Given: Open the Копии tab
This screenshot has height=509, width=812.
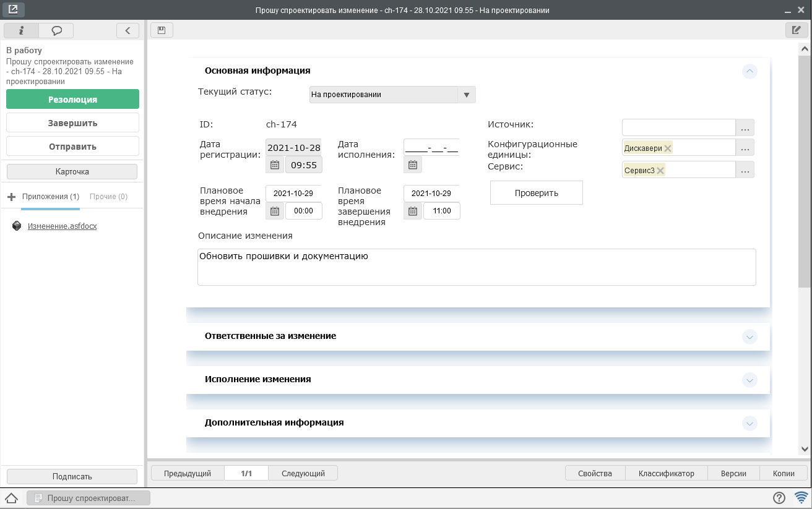Looking at the screenshot, I should coord(784,473).
